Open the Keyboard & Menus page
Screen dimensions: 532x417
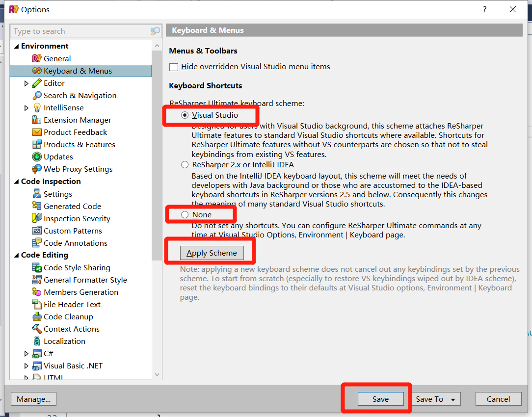pyautogui.click(x=81, y=71)
